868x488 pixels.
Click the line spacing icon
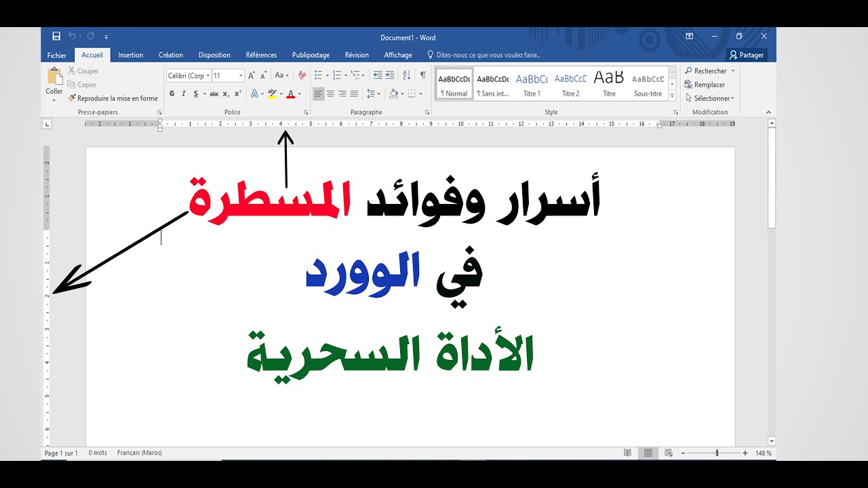[x=370, y=94]
